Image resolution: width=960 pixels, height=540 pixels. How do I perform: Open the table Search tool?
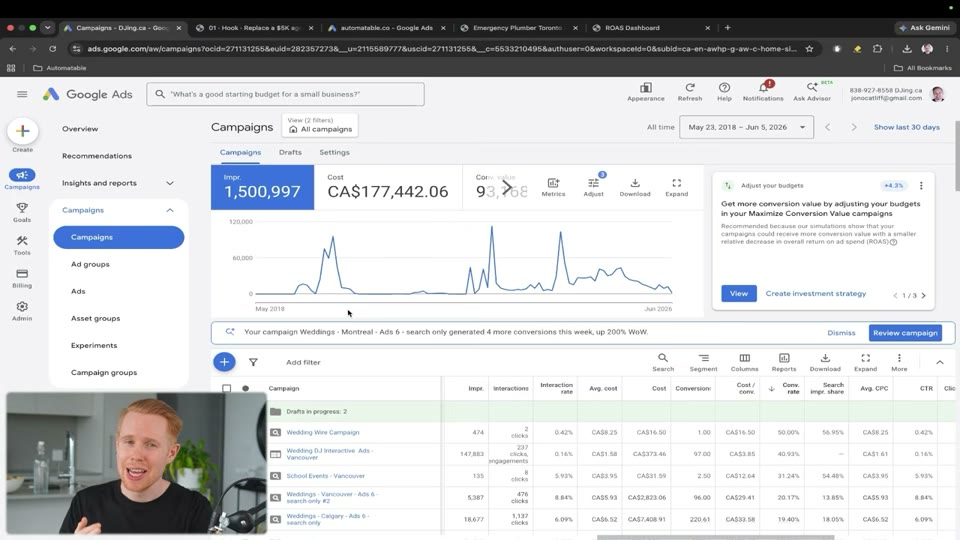click(662, 362)
